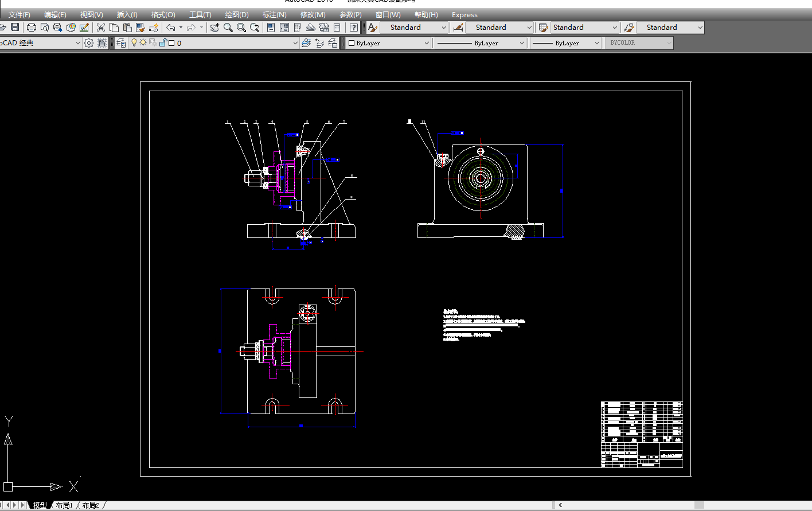Open the DesignCenter icon
The image size is (812, 511).
(284, 27)
